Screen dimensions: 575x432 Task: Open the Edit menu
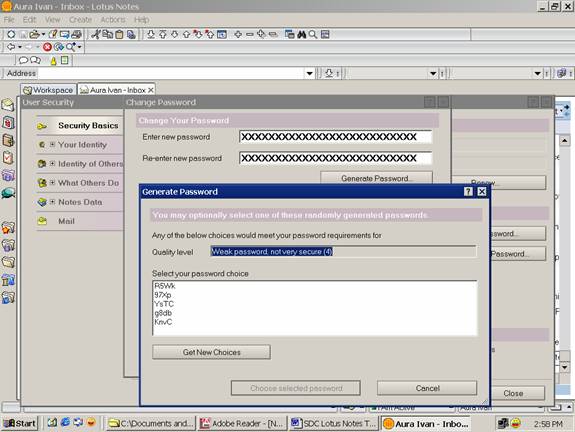point(29,19)
